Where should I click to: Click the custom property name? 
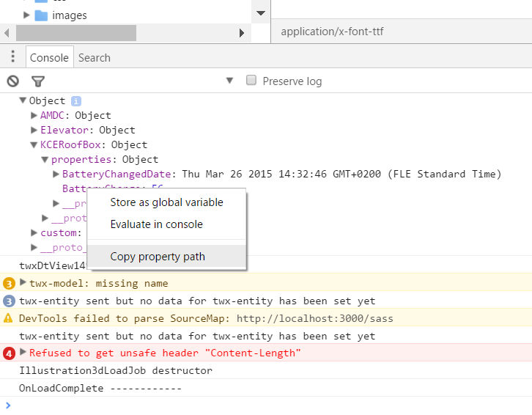pos(59,233)
